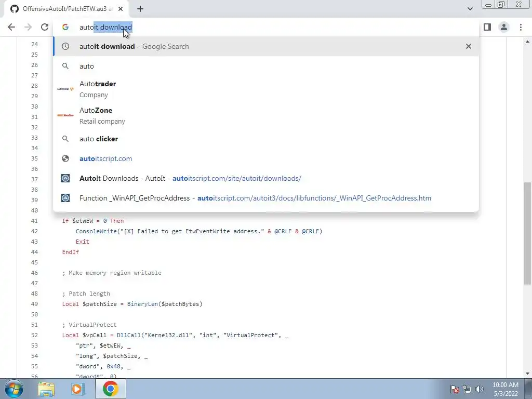Open the 'Function _WinAPI_GetProcAddress' suggestion
This screenshot has height=399, width=532.
click(x=266, y=198)
